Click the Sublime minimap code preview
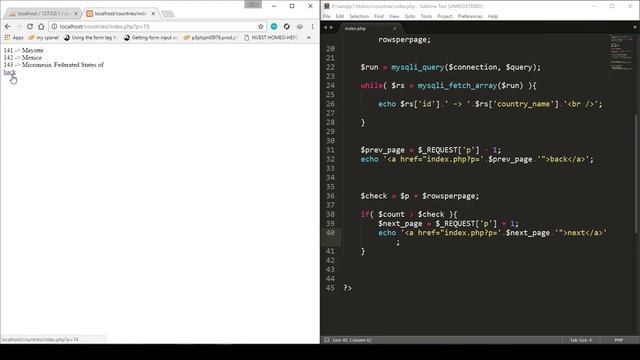This screenshot has width=640, height=360. 622,53
